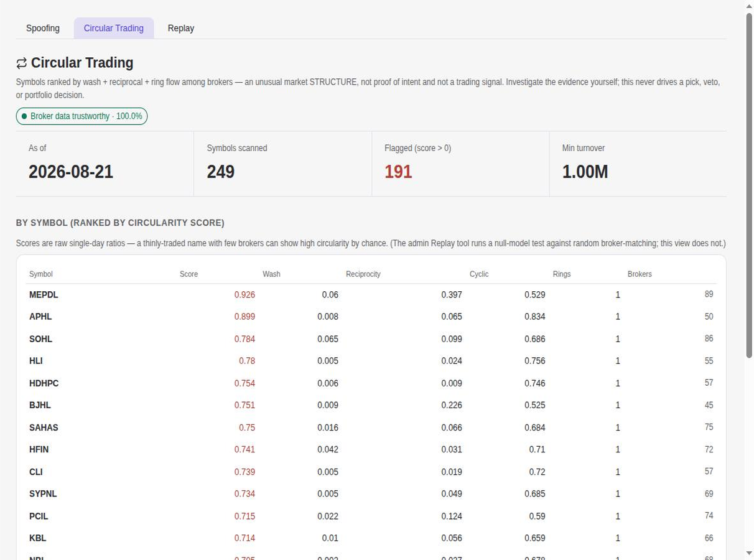Click the Broker data trustworthy badge

tap(81, 116)
